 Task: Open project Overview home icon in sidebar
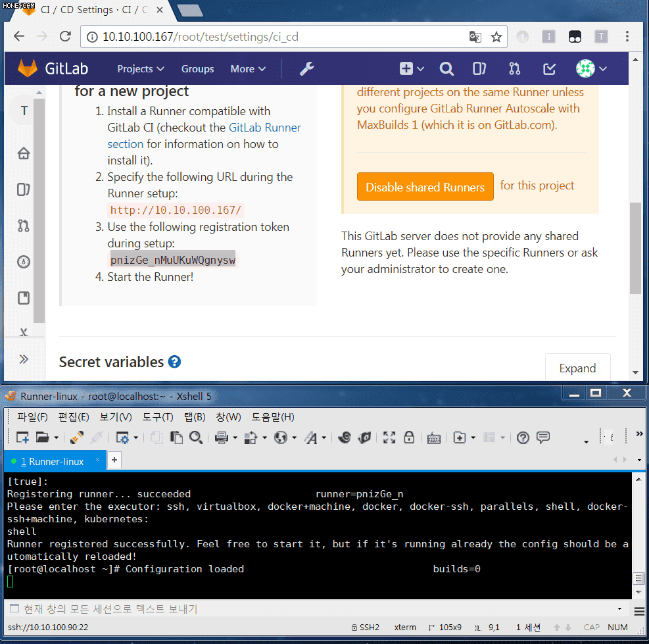(x=24, y=153)
